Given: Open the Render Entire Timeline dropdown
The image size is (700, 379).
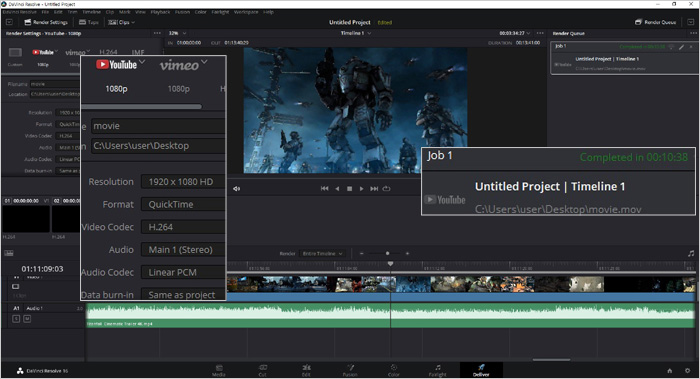Looking at the screenshot, I should tap(322, 254).
